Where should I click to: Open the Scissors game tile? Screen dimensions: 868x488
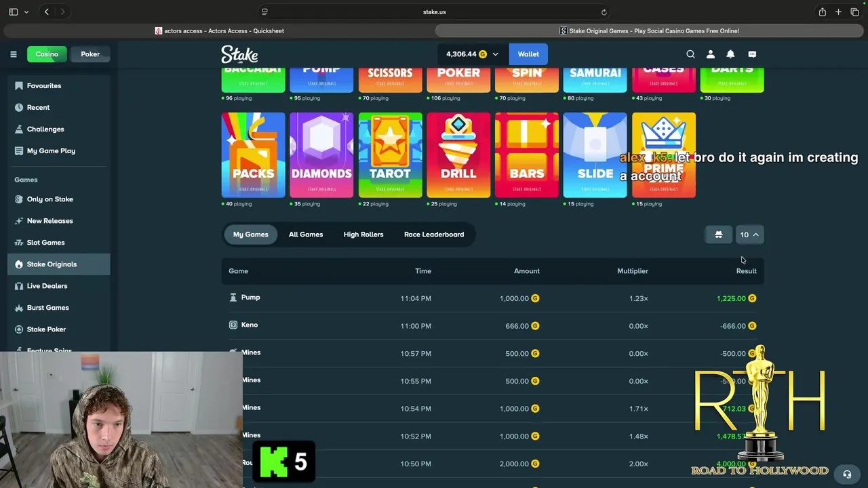point(390,80)
